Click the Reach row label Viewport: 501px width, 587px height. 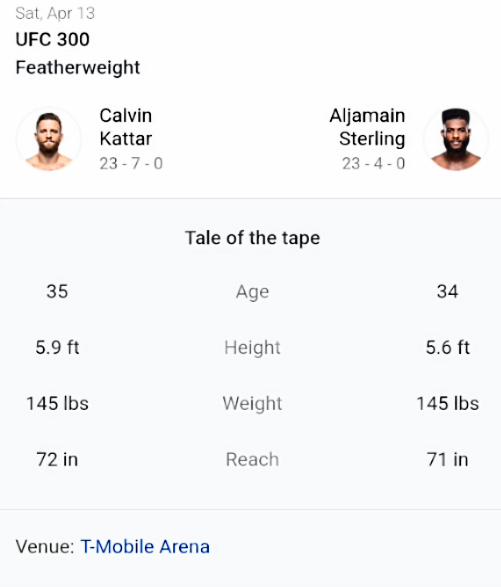click(x=252, y=459)
